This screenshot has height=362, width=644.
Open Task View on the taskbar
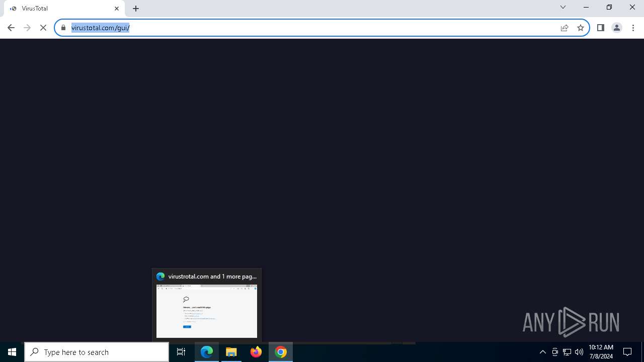(181, 352)
